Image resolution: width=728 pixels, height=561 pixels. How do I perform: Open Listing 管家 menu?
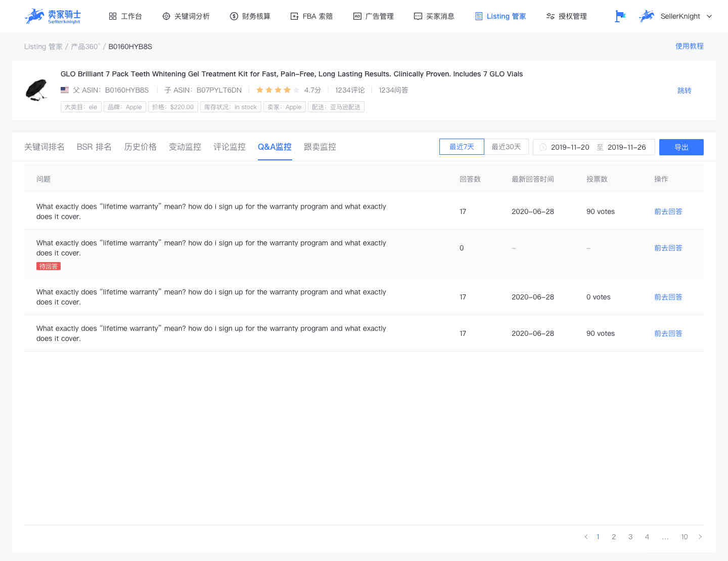[500, 16]
